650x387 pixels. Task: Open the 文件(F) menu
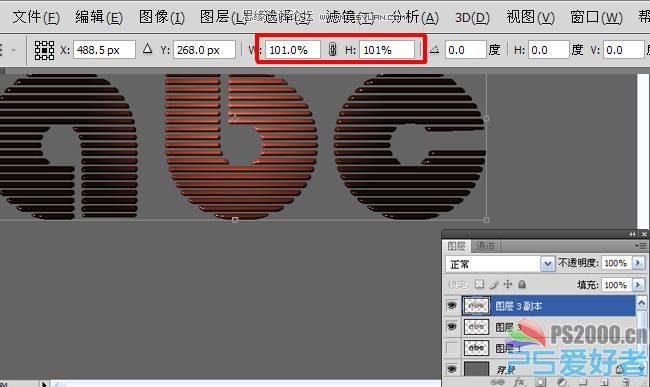(x=36, y=17)
